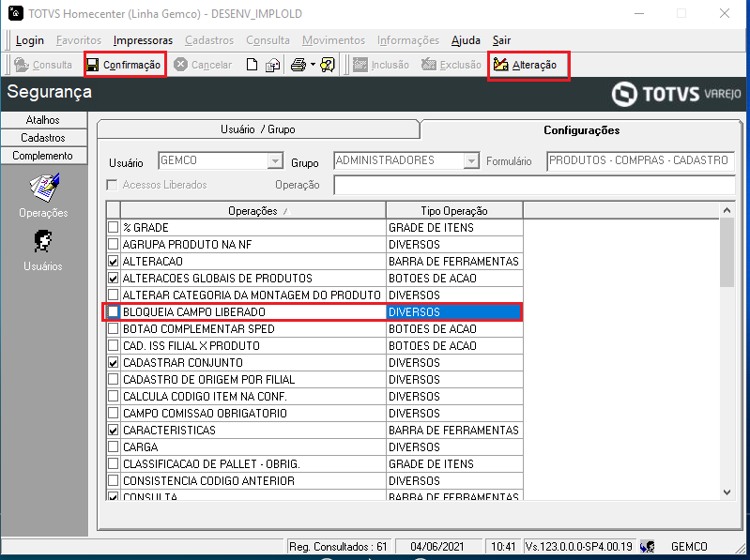
Task: Click Reg. Consultados : 61 status entry
Action: tap(338, 547)
